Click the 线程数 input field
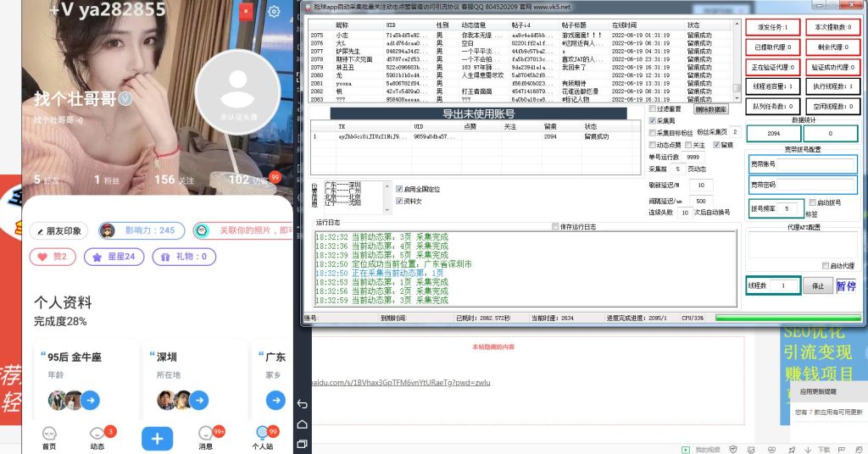Viewport: 868px width, 454px height. (783, 286)
